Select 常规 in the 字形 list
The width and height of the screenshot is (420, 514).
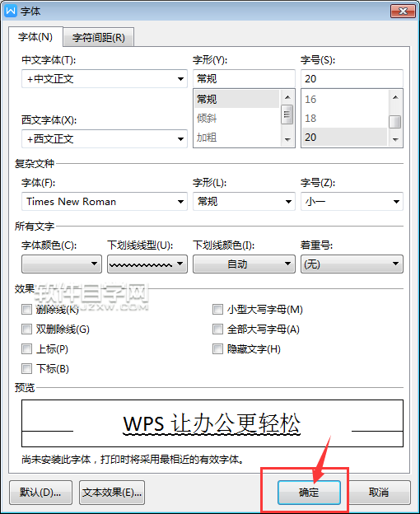tap(237, 99)
